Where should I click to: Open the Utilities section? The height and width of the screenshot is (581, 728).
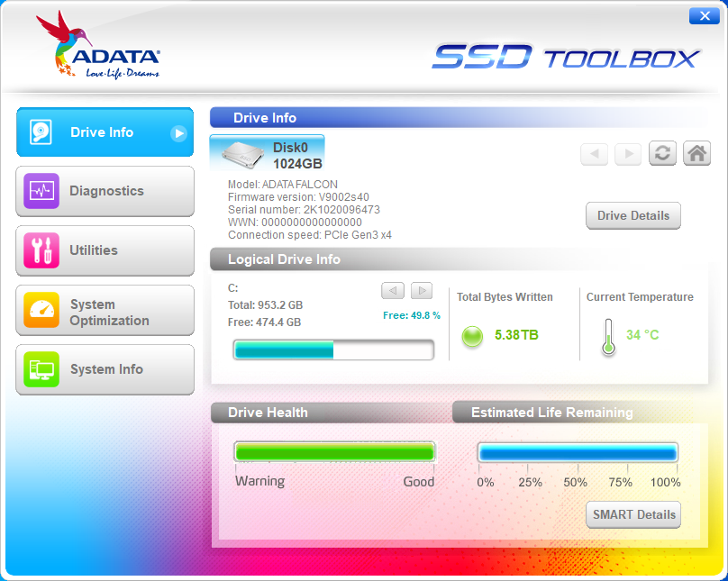105,250
